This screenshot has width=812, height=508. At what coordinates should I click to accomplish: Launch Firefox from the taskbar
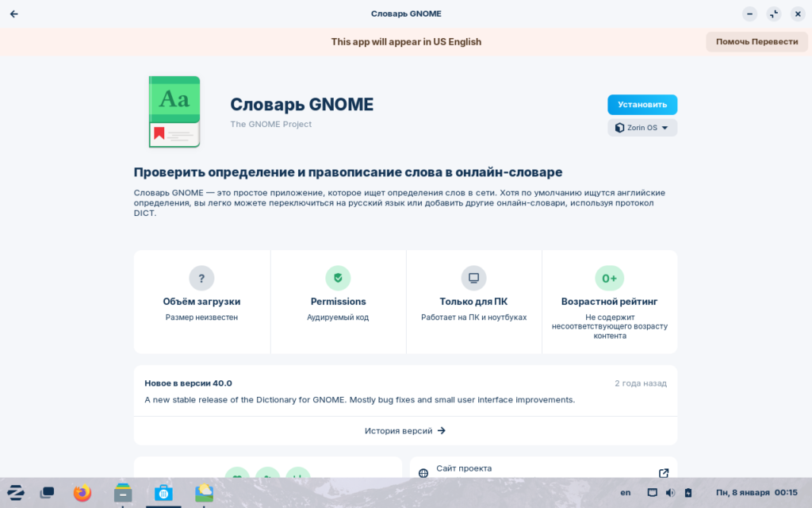(x=82, y=492)
